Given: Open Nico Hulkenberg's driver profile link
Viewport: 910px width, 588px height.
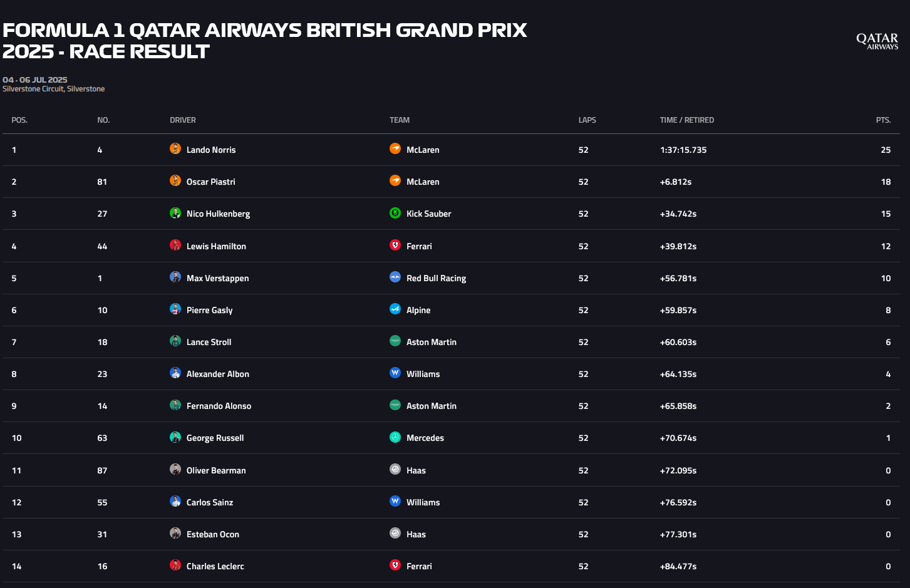Looking at the screenshot, I should 218,214.
